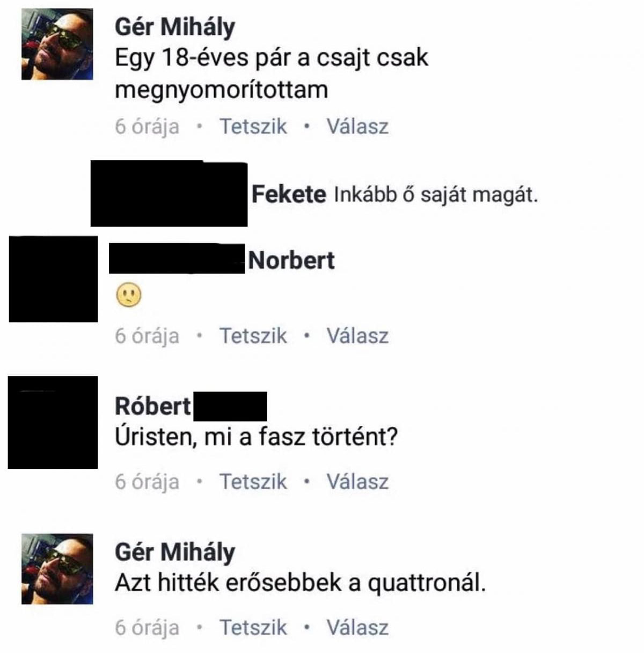Open Norbert's profile name
Viewport: 644px width, 653px height.
pos(291,260)
